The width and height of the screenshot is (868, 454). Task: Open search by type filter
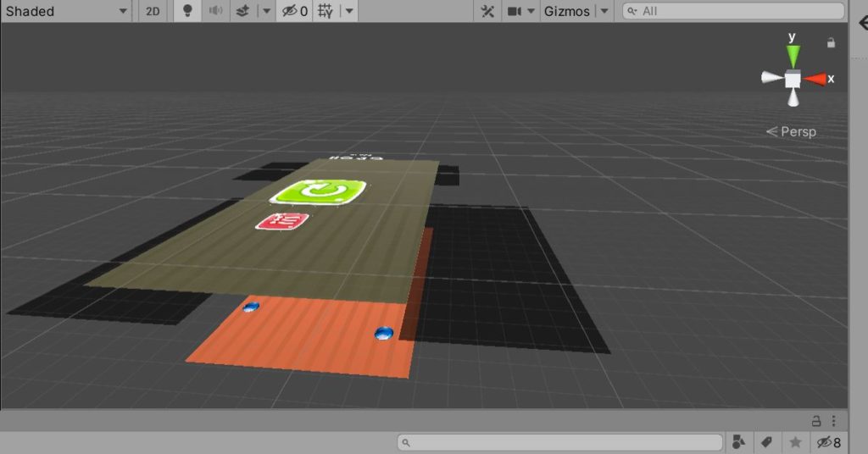[x=738, y=442]
